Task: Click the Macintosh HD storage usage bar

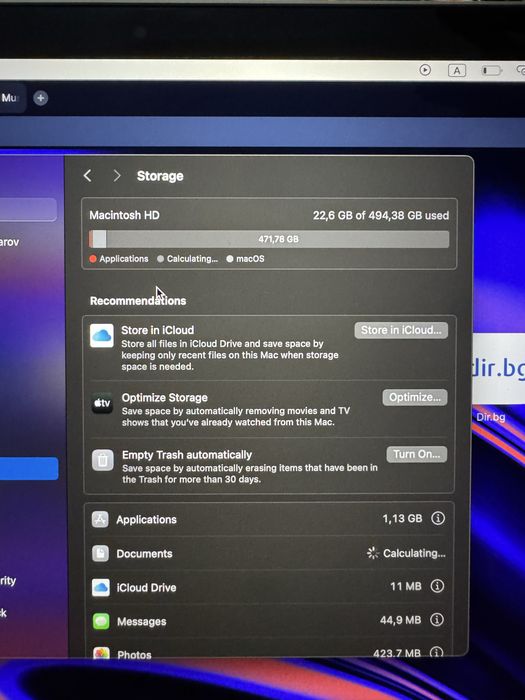Action: [269, 239]
